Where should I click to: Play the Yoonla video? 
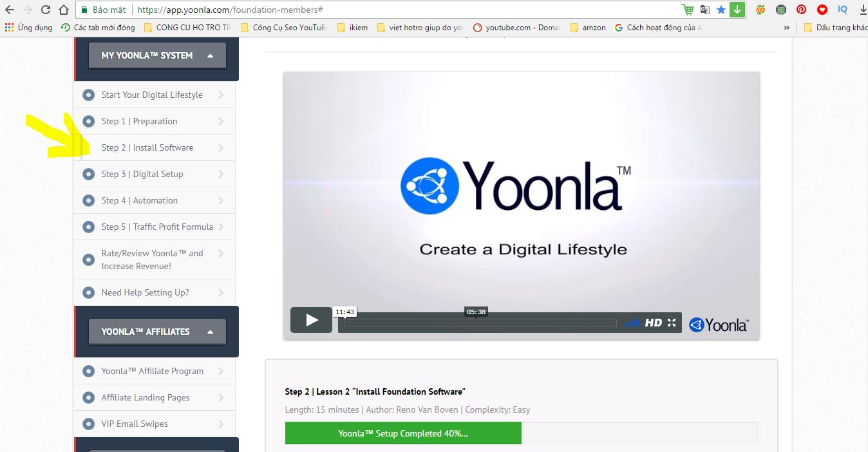[x=311, y=320]
